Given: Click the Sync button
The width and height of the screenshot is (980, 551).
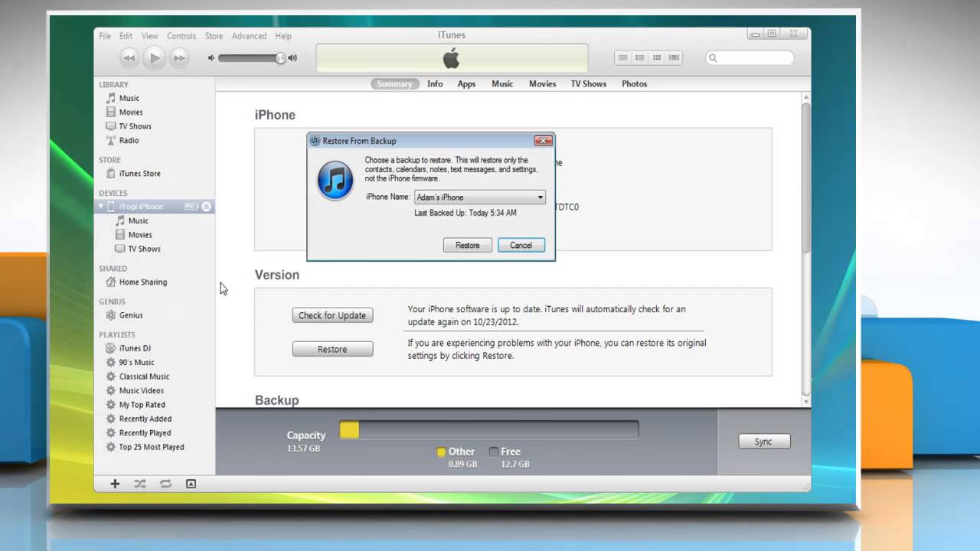Looking at the screenshot, I should point(763,442).
